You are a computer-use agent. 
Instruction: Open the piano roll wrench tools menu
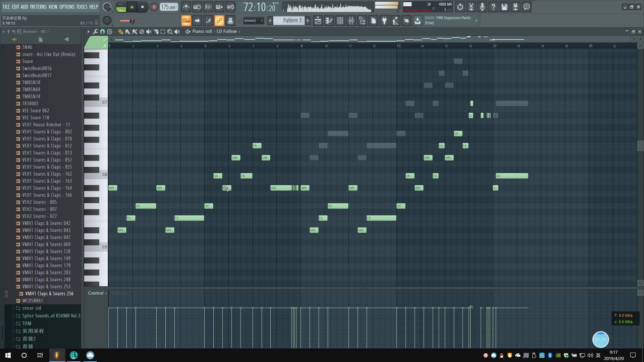click(x=95, y=32)
